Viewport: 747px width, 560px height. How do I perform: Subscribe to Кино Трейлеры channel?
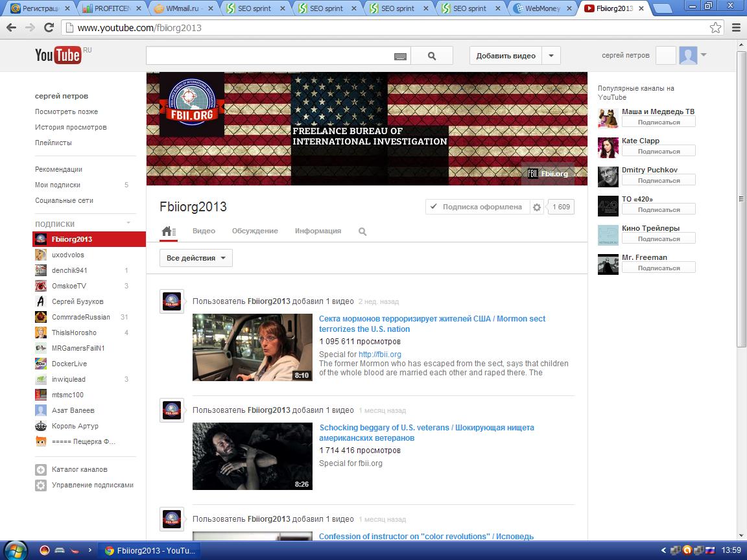pyautogui.click(x=658, y=239)
